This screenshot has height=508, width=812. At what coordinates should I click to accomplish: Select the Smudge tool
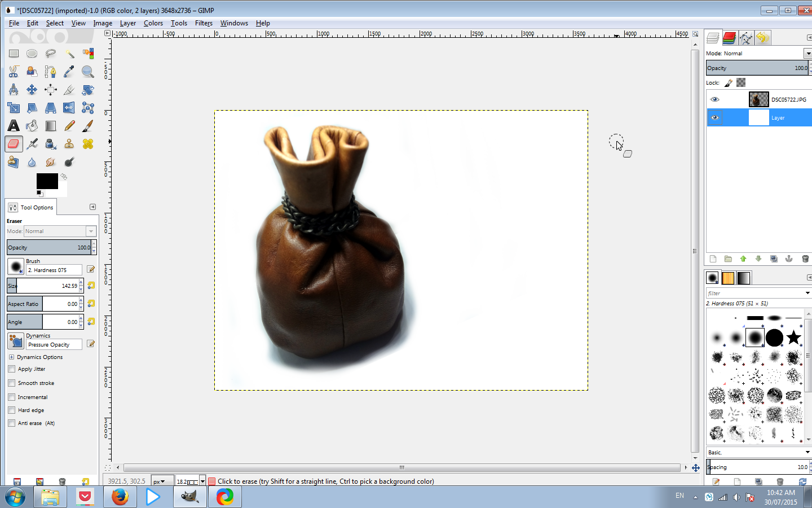[x=51, y=162]
